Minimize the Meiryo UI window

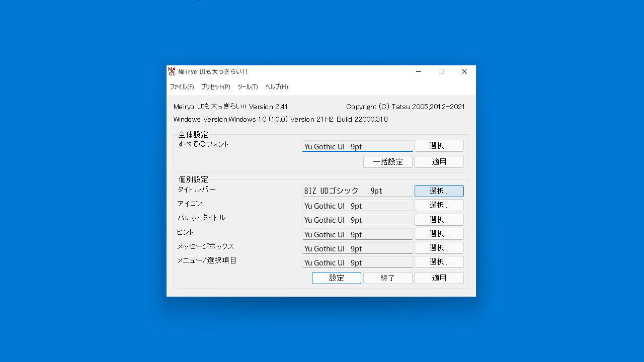tap(419, 71)
